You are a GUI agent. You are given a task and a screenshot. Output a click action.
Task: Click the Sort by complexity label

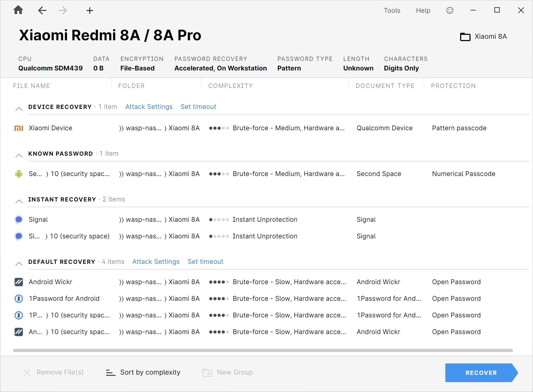(x=150, y=373)
